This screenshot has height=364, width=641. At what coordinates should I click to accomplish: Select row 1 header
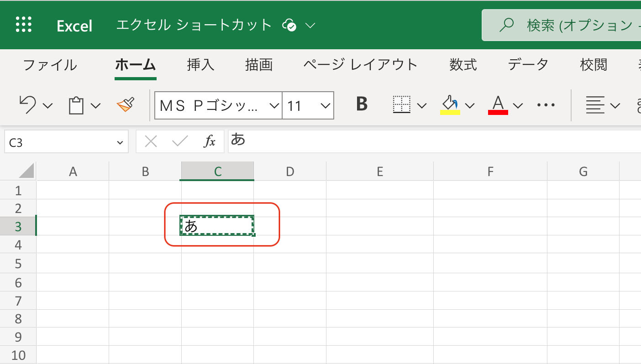tap(18, 190)
